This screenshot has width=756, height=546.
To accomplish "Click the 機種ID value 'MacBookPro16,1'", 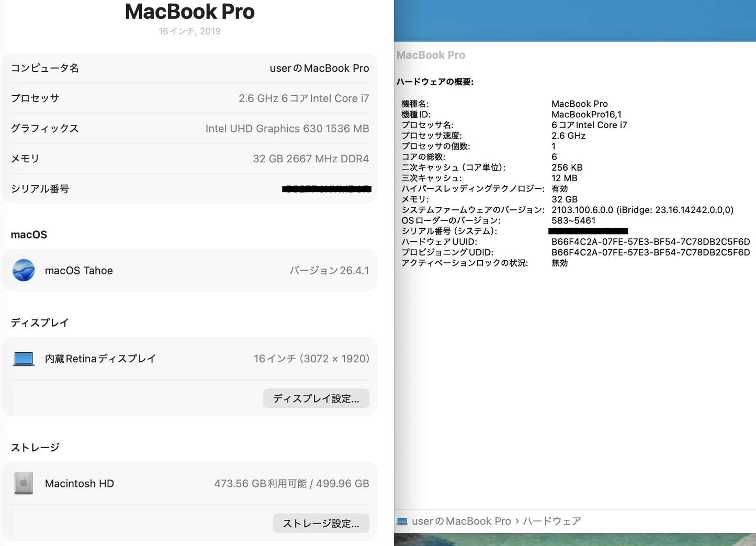I will point(586,114).
